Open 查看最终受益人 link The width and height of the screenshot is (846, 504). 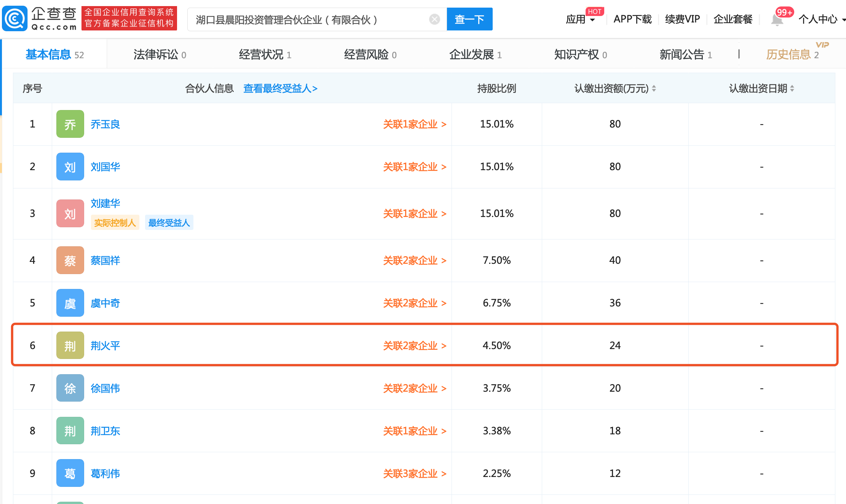(280, 89)
